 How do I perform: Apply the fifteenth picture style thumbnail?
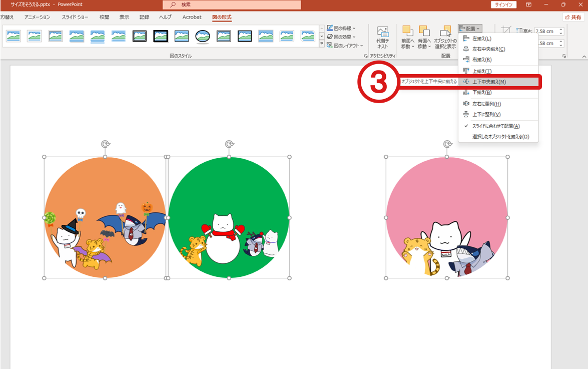pyautogui.click(x=307, y=36)
